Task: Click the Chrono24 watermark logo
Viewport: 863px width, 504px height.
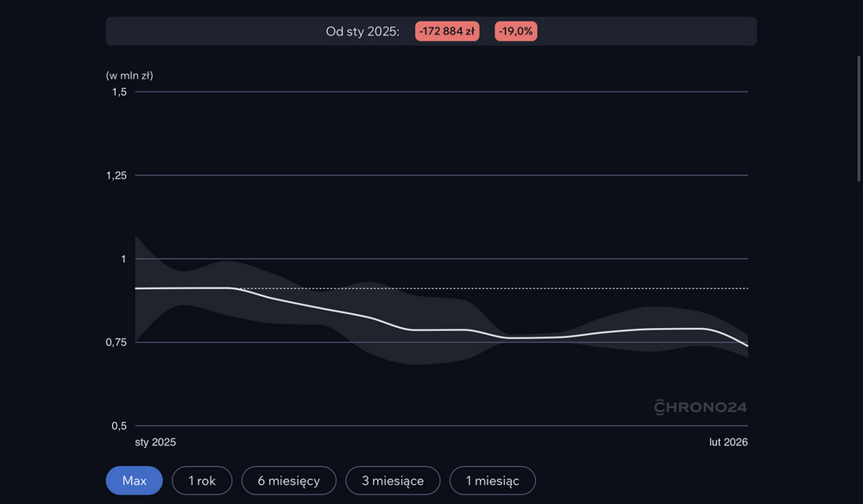Action: (700, 406)
